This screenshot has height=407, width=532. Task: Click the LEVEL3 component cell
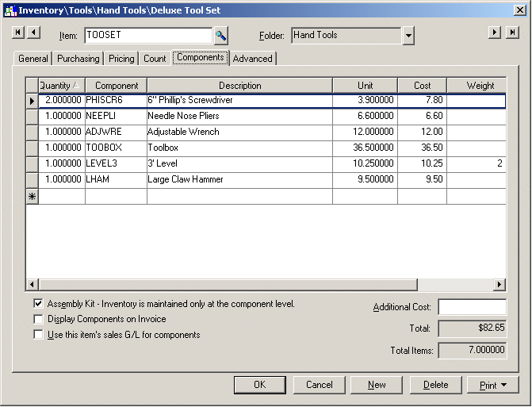pos(116,164)
